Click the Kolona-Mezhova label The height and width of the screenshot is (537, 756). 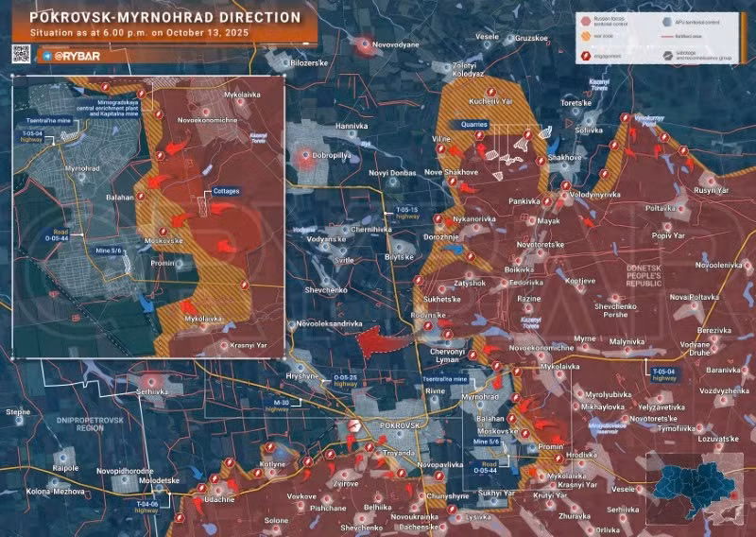(55, 492)
